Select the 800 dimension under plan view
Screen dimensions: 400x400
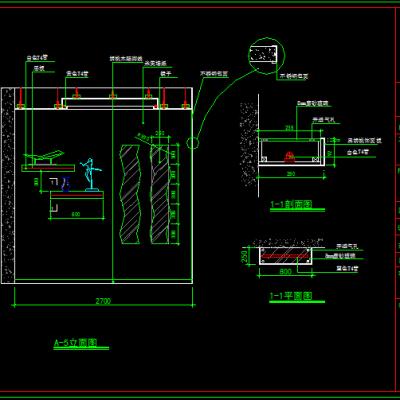[285, 272]
